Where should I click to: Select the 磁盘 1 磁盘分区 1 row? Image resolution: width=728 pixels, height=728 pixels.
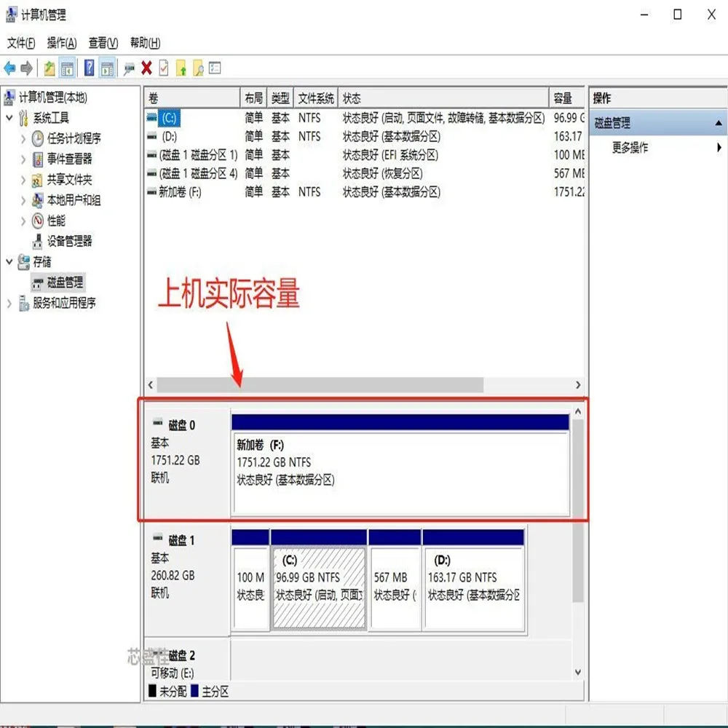pyautogui.click(x=365, y=155)
